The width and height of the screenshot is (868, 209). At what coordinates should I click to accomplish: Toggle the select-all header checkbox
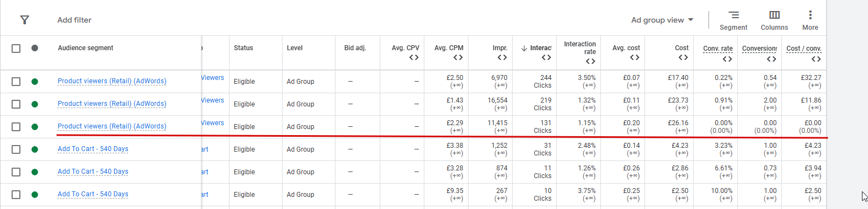16,49
